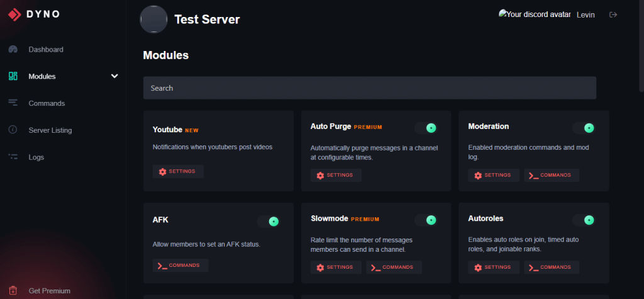Click the Logs sidebar icon

(x=13, y=157)
